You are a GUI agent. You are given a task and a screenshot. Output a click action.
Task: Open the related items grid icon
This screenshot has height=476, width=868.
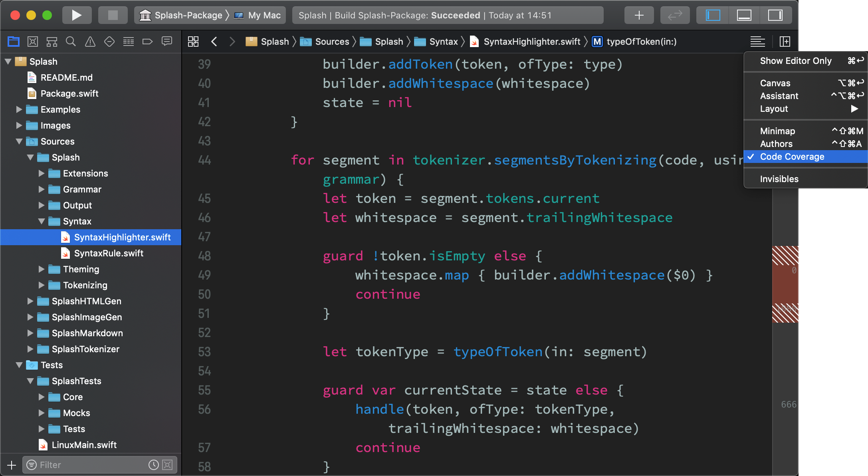(193, 41)
